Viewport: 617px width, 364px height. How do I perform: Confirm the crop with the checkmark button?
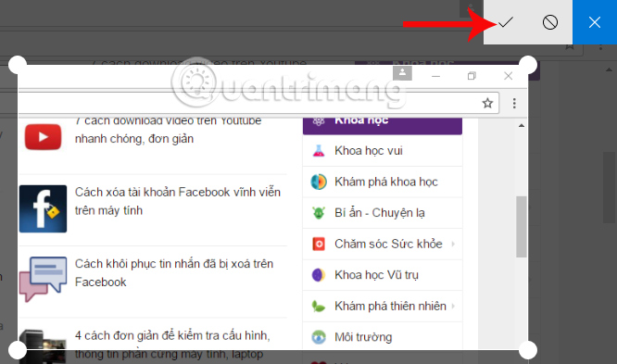(506, 22)
